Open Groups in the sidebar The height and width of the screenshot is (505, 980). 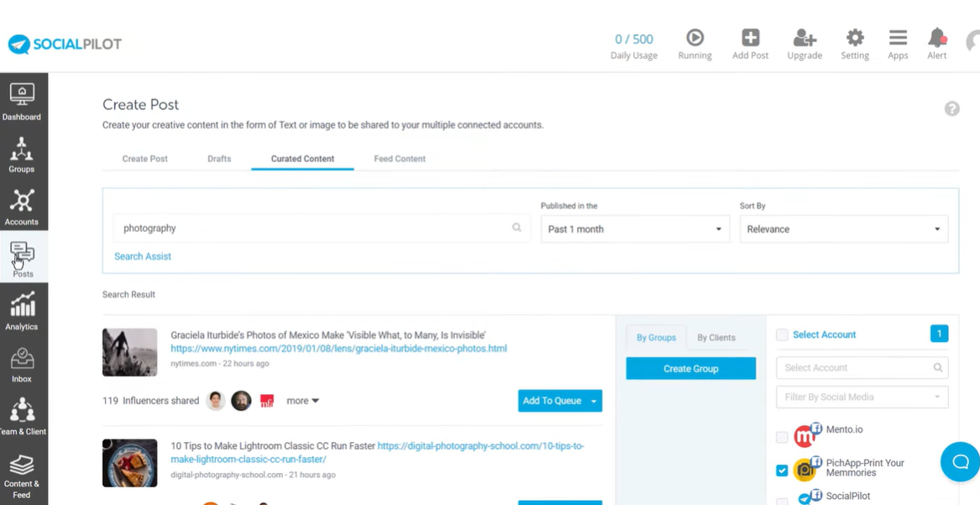(22, 154)
